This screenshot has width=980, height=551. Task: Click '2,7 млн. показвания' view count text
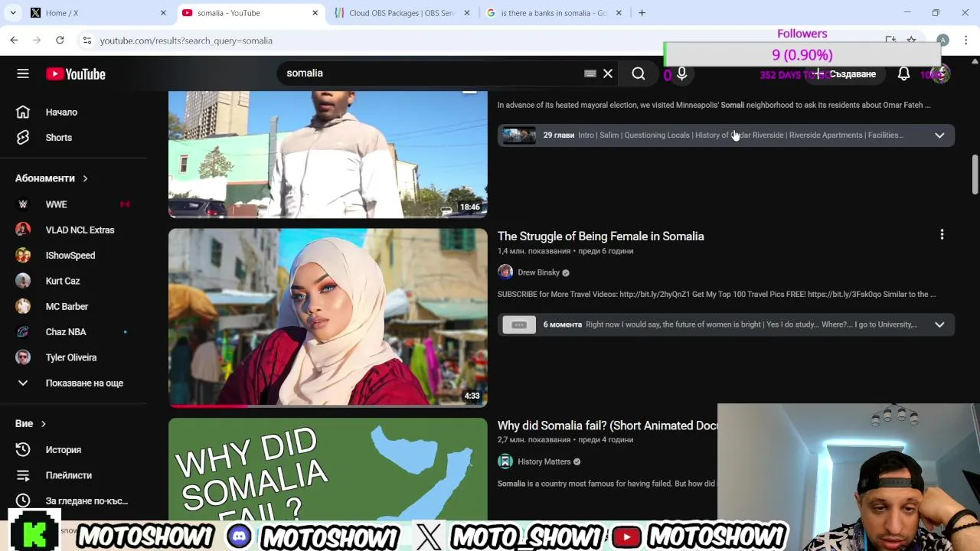pyautogui.click(x=534, y=440)
